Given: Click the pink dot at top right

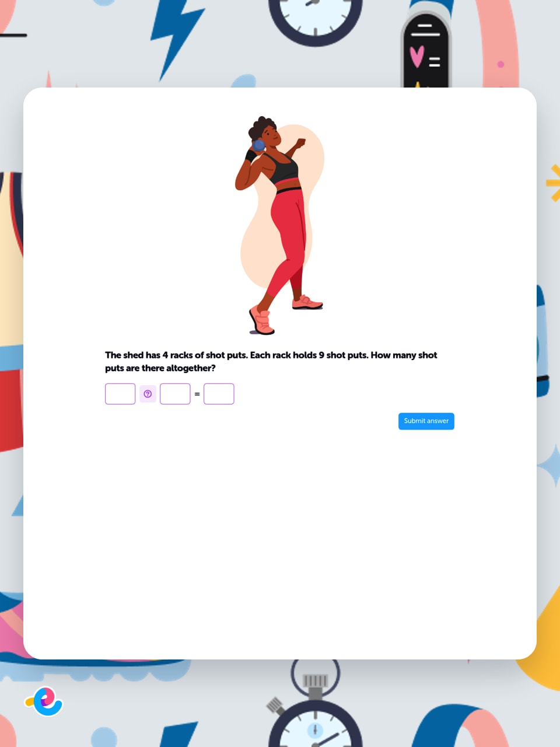Looking at the screenshot, I should tap(501, 64).
